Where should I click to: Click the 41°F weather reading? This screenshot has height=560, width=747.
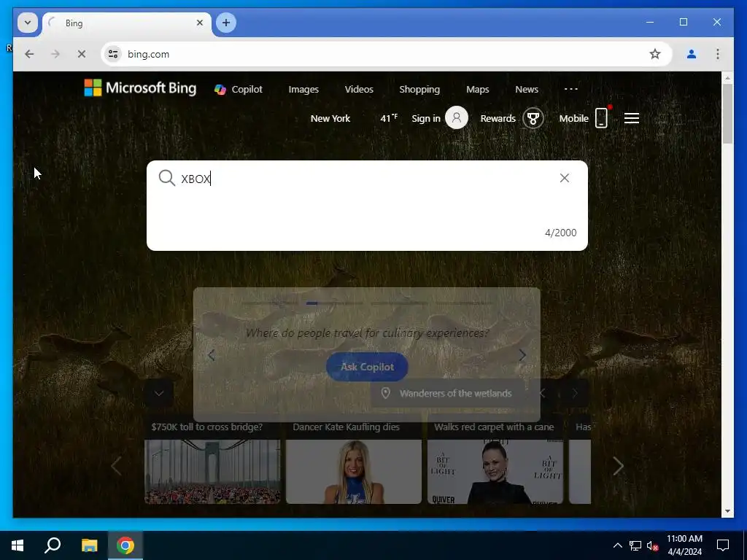389,118
